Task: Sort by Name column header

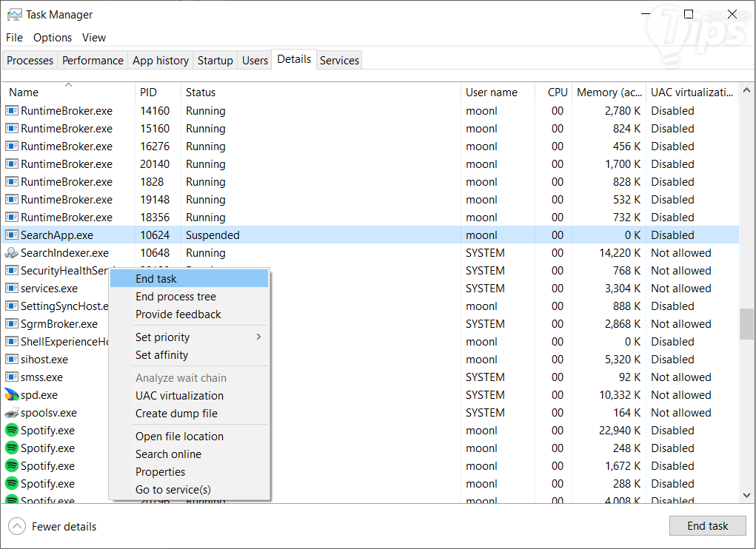Action: click(24, 92)
